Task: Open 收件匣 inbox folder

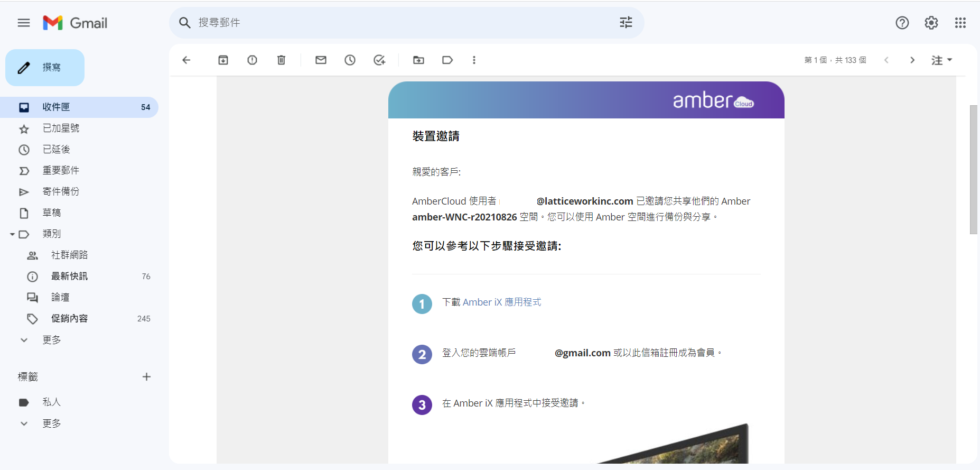Action: (79, 107)
